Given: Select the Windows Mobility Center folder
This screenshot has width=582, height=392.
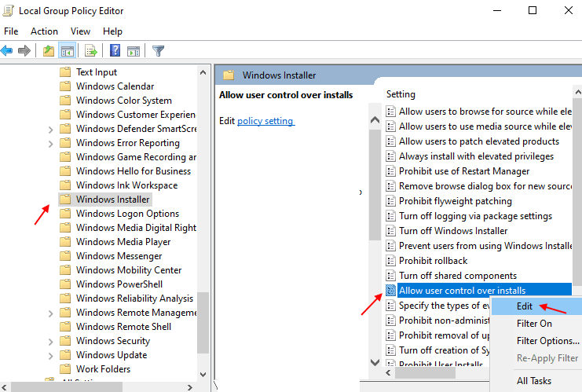Looking at the screenshot, I should point(129,270).
